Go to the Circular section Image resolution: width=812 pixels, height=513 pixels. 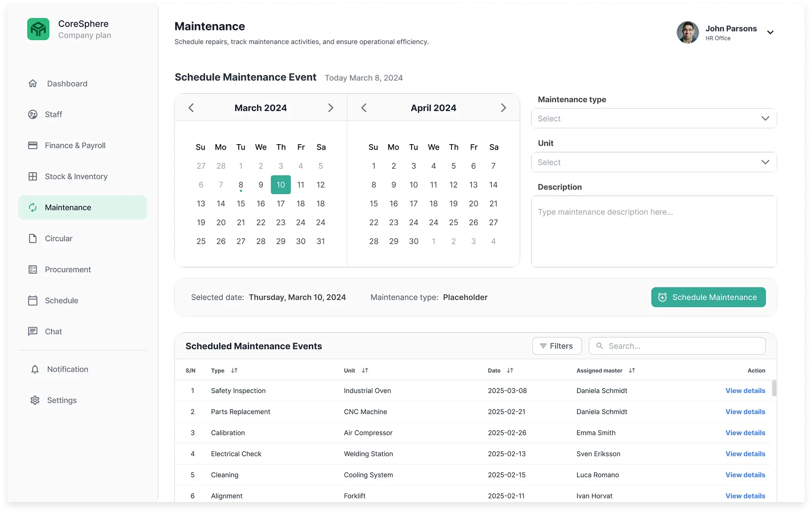(59, 239)
